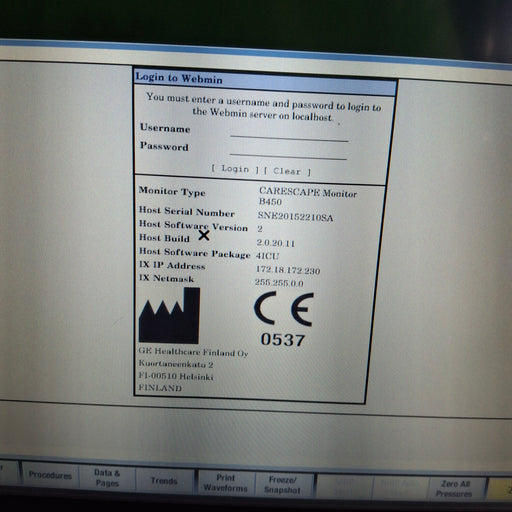Click the Host Serial Number label
The image size is (512, 512).
pyautogui.click(x=187, y=211)
